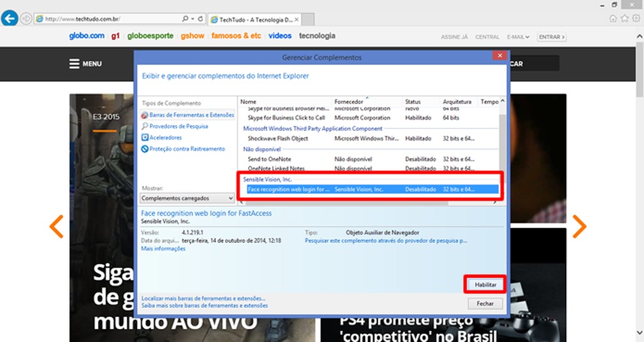Screen dimensions: 644x342
Task: Click the CENTRAL link
Action: [x=487, y=37]
